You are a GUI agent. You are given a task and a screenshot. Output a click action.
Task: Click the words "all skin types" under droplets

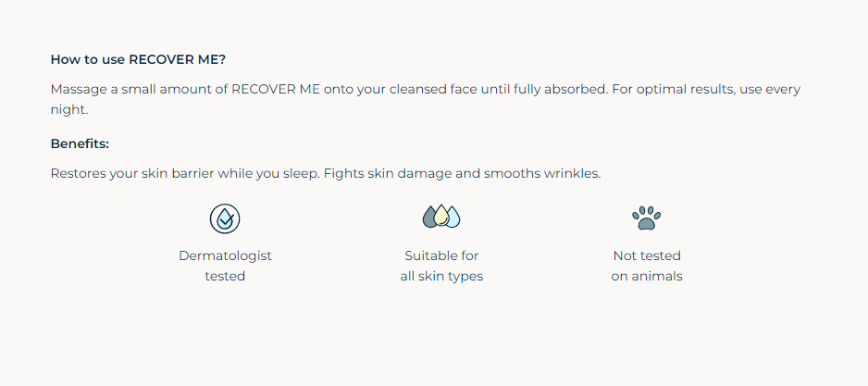pos(441,276)
